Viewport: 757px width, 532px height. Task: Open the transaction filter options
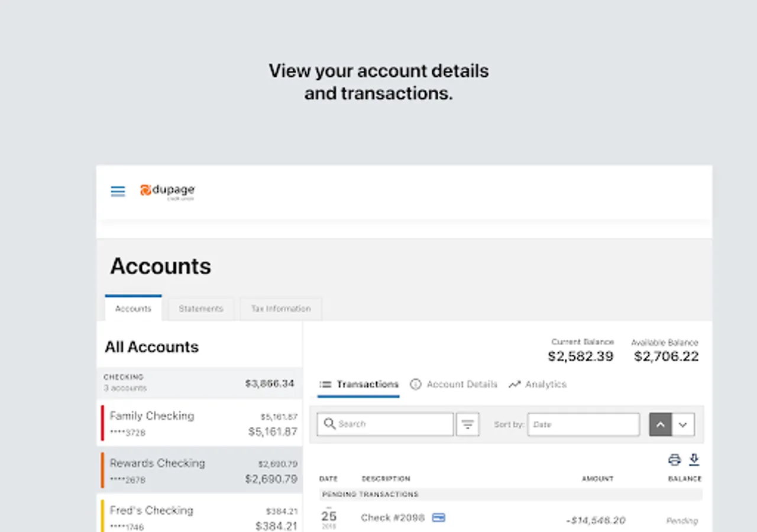coord(467,424)
